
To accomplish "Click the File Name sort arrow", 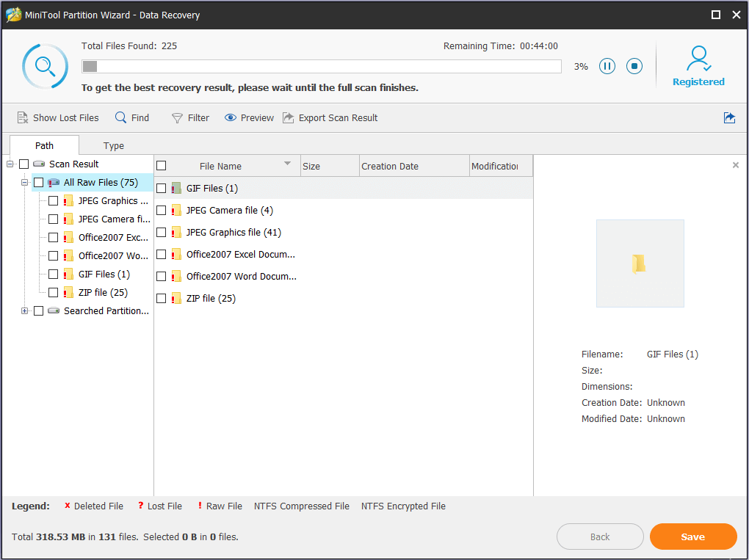I will 288,163.
